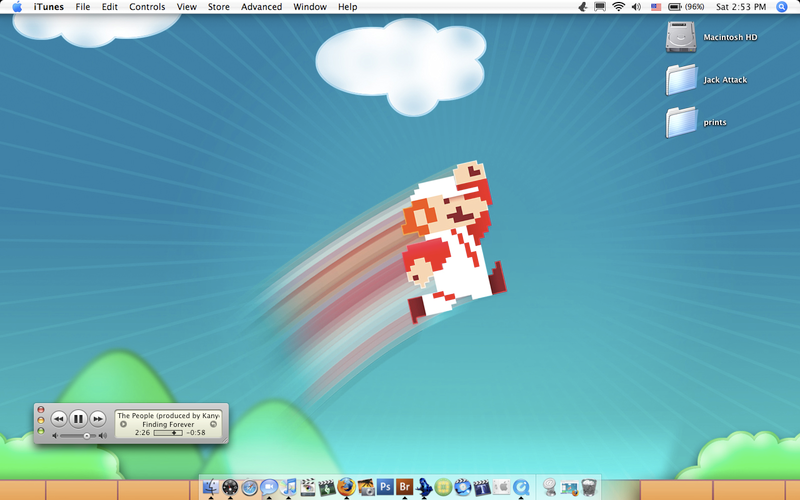Click the high-volume speaker icon in mini player

click(x=103, y=436)
